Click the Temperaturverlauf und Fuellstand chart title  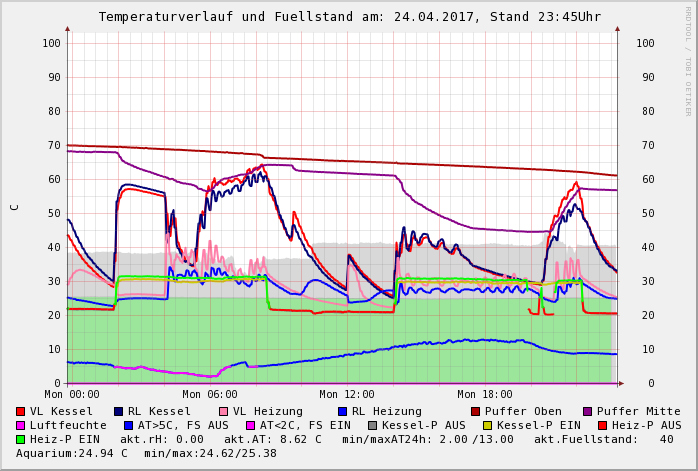tap(349, 17)
